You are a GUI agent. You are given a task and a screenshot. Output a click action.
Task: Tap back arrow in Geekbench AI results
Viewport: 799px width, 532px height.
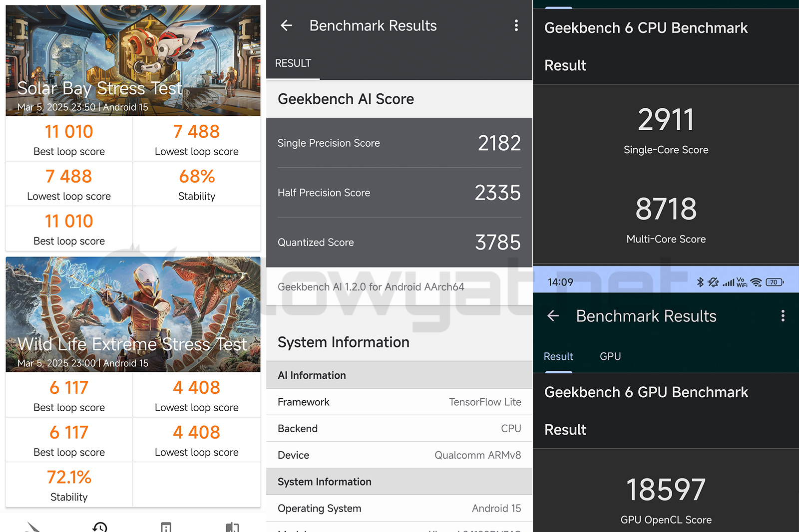coord(286,25)
